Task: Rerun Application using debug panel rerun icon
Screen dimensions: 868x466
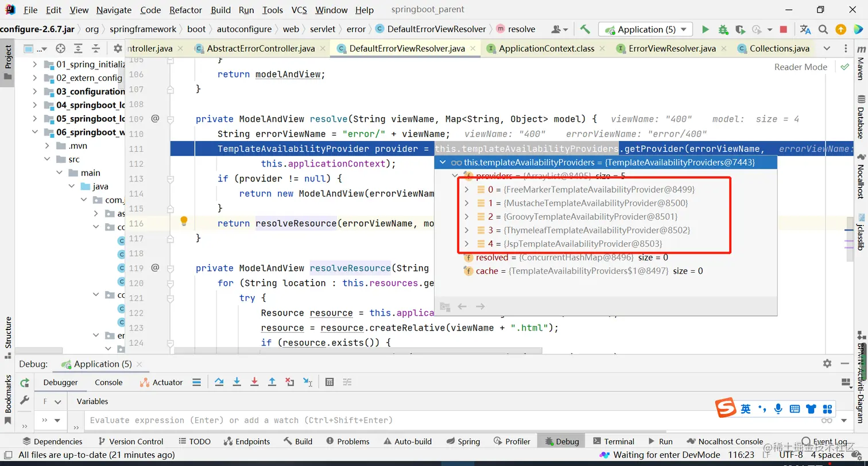Action: (24, 383)
